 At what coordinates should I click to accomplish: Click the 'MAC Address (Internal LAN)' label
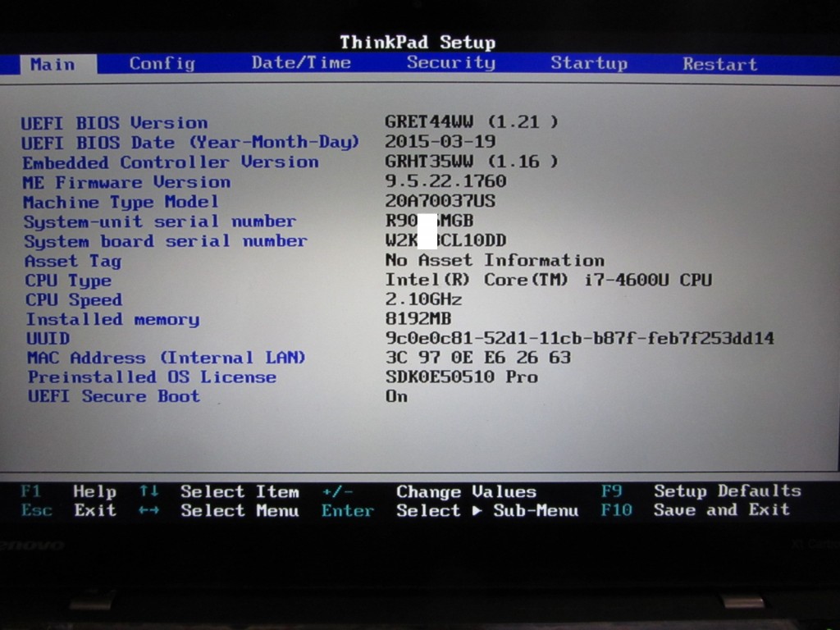click(167, 358)
